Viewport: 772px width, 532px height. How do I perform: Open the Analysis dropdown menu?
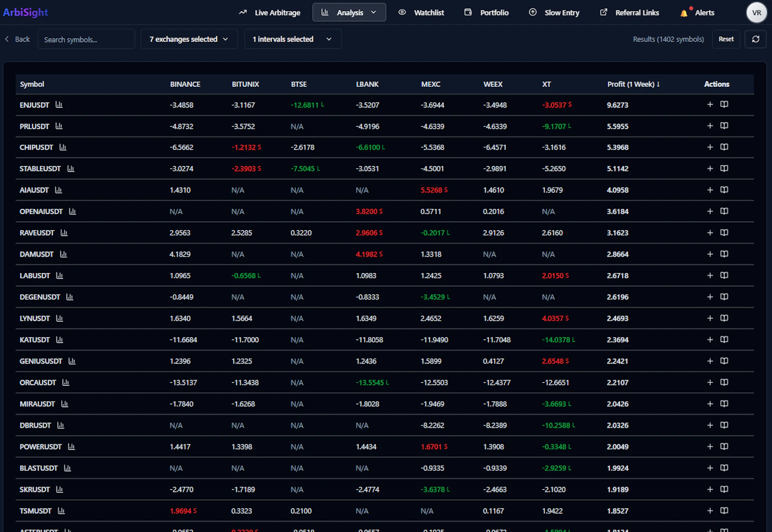349,13
